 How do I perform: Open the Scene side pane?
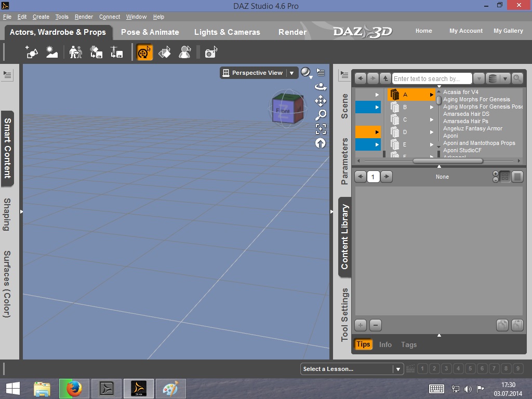pyautogui.click(x=345, y=106)
